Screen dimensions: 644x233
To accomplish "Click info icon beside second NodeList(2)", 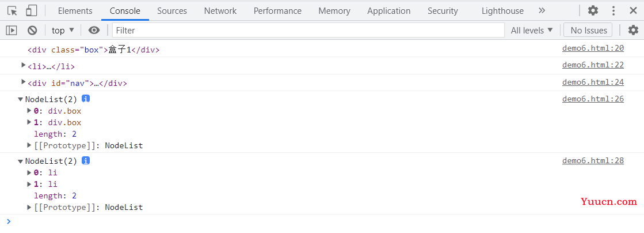I will point(85,160).
